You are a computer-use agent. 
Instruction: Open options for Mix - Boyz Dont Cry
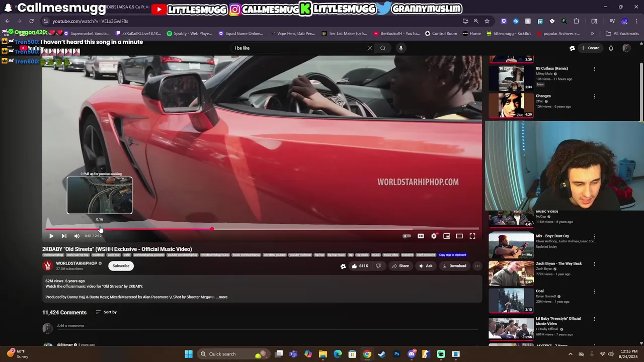pos(594,236)
